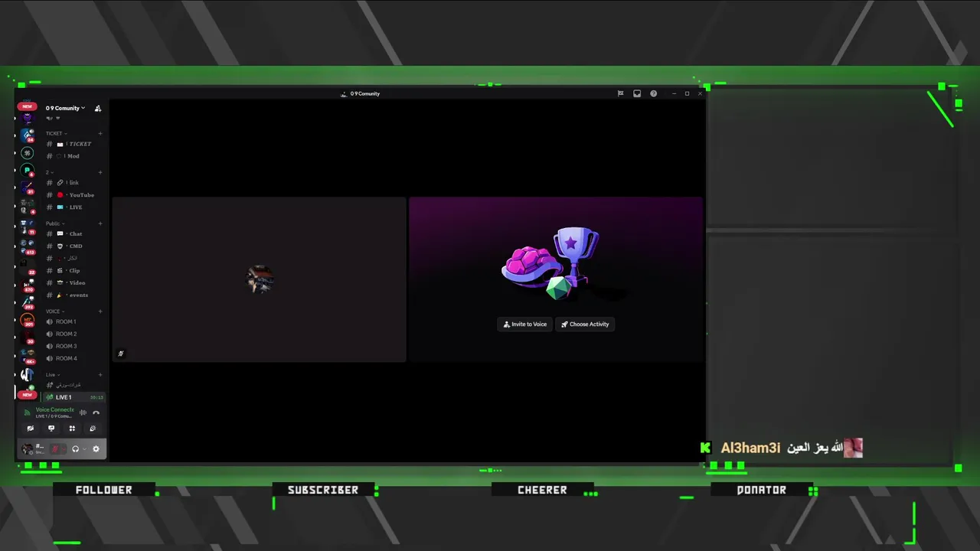Viewport: 980px width, 551px height.
Task: Open the Inbox icon in Discord title bar
Action: point(637,93)
